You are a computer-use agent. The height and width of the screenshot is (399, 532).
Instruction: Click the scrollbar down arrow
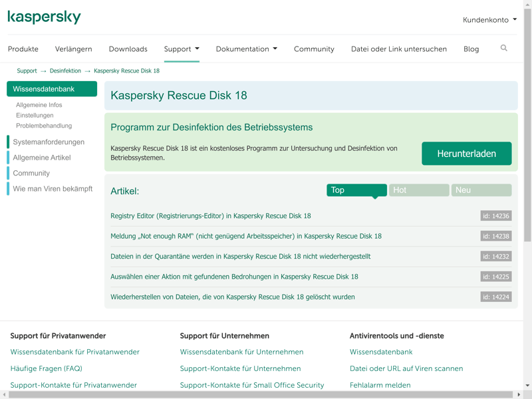click(x=527, y=386)
